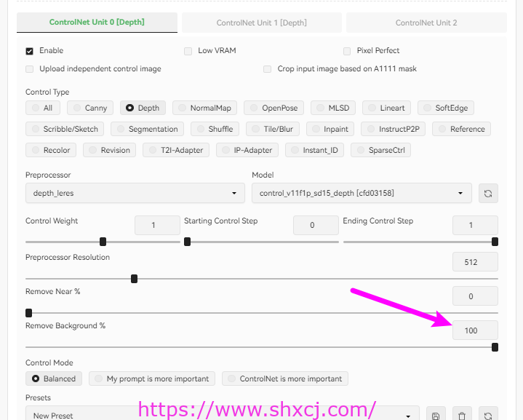Choose My prompt is more important mode
This screenshot has height=420, width=523.
152,379
